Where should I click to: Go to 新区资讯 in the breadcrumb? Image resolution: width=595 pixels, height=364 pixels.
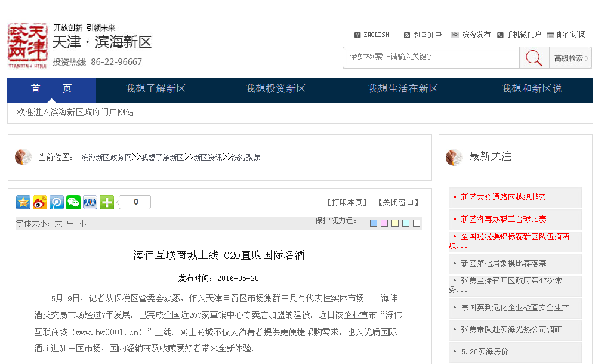(208, 158)
